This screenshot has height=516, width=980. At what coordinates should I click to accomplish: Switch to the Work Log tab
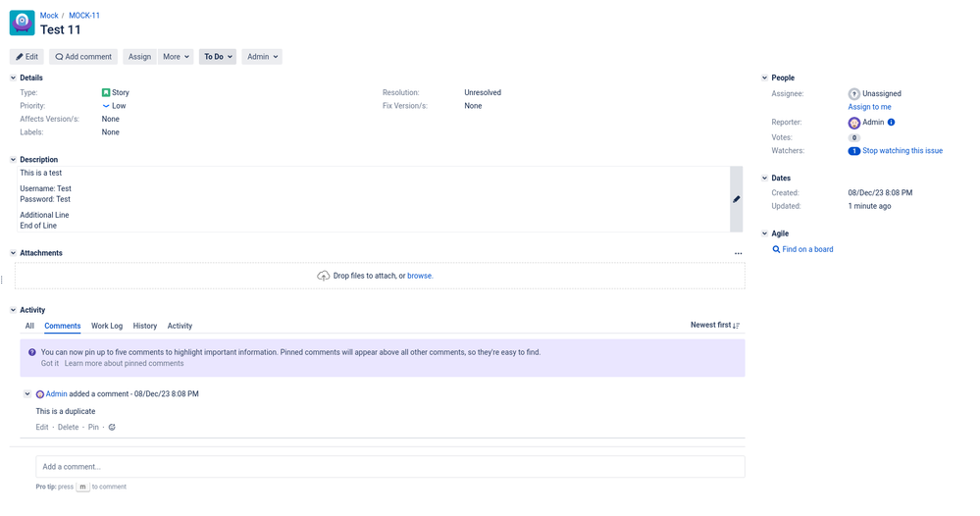(x=107, y=326)
